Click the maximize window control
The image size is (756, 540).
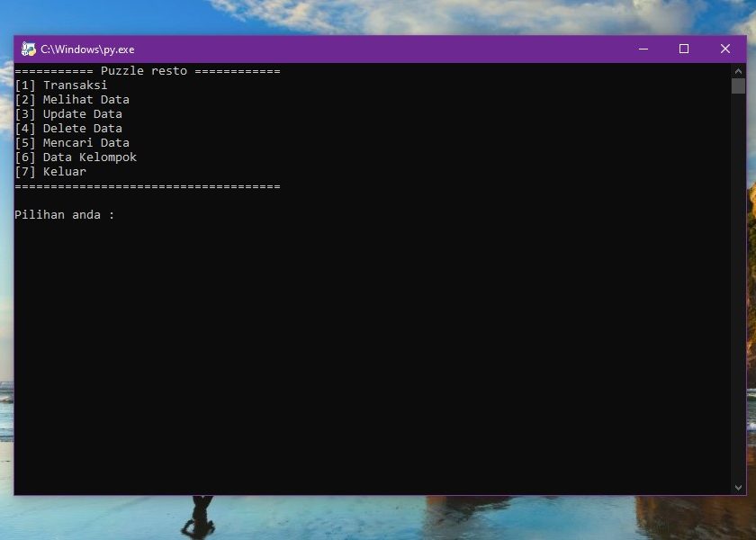(684, 49)
